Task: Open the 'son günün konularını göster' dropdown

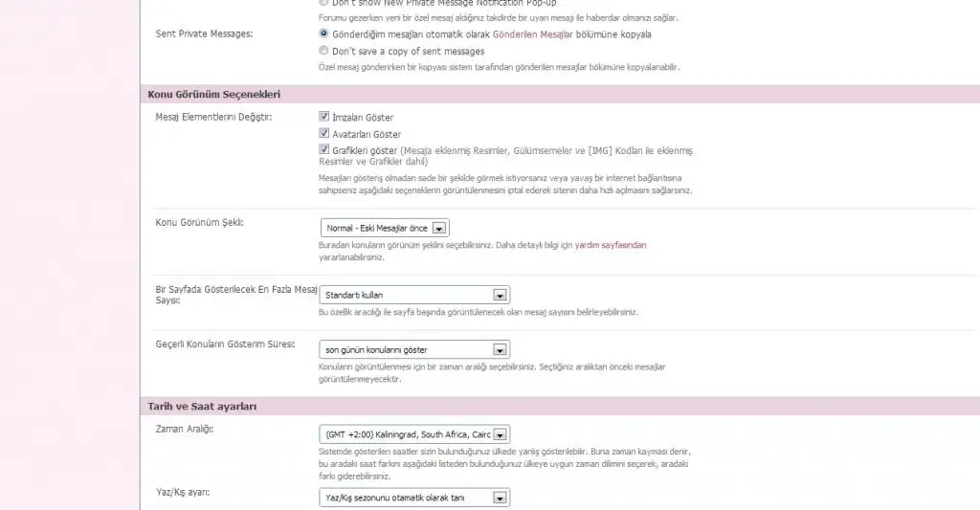Action: (414, 349)
